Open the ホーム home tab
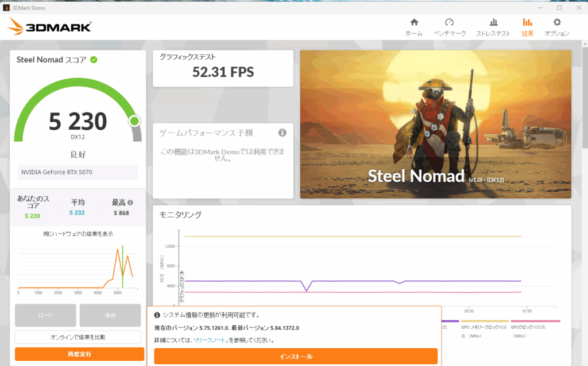 coord(413,28)
